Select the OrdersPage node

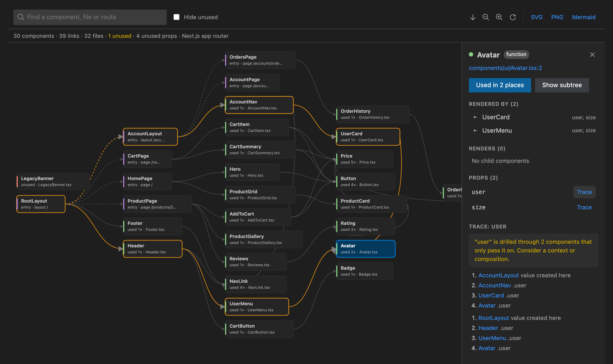coord(260,60)
